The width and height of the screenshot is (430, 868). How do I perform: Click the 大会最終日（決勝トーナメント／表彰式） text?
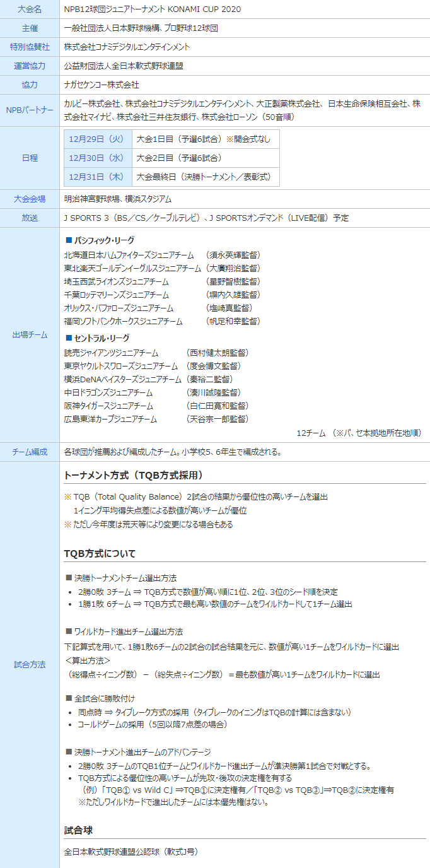tap(204, 177)
